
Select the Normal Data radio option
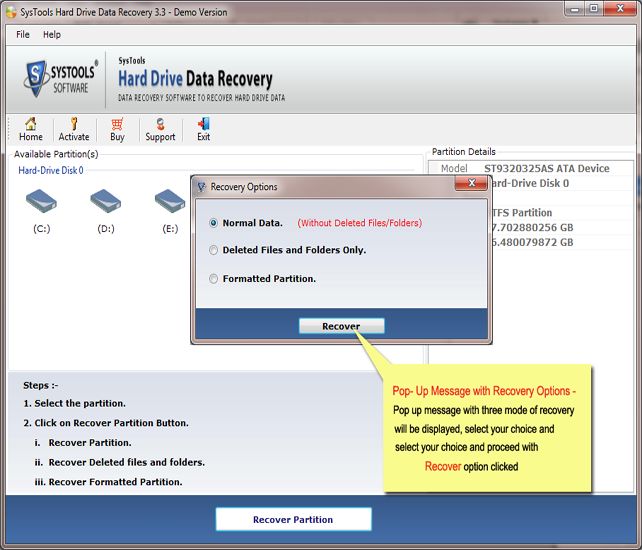click(x=213, y=223)
